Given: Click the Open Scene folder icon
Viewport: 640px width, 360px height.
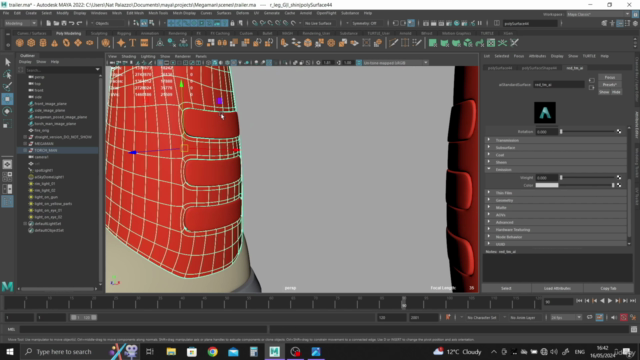Looking at the screenshot, I should (56, 23).
